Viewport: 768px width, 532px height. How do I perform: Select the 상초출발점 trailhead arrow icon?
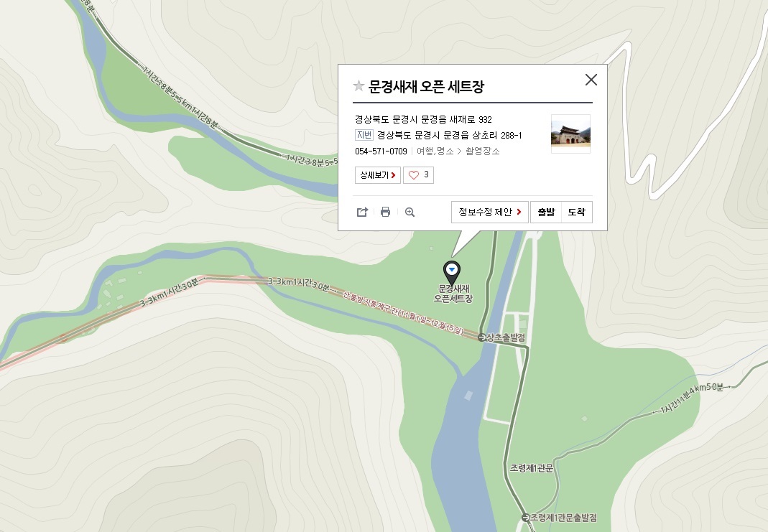pos(482,337)
